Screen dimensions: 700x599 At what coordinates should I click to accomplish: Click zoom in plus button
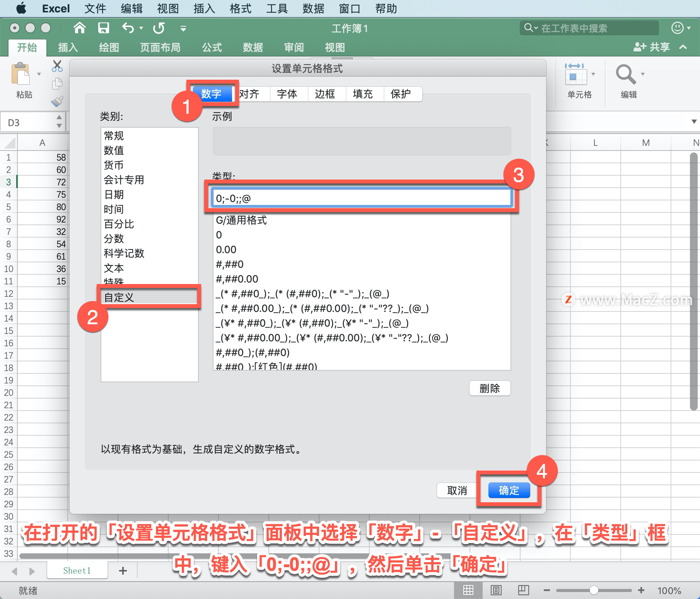[x=641, y=590]
